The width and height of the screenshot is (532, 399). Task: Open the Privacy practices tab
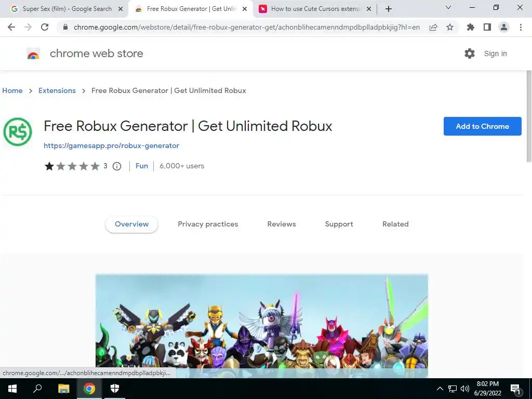pyautogui.click(x=208, y=224)
